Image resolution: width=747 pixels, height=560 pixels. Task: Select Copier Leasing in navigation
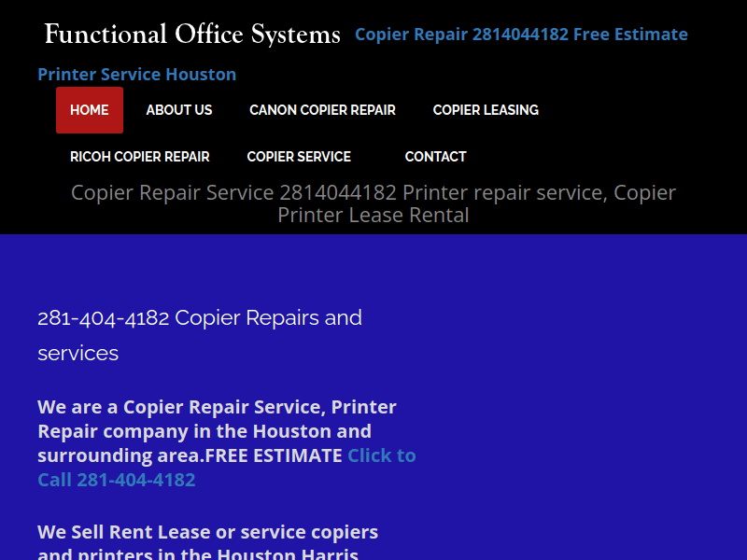click(x=486, y=110)
